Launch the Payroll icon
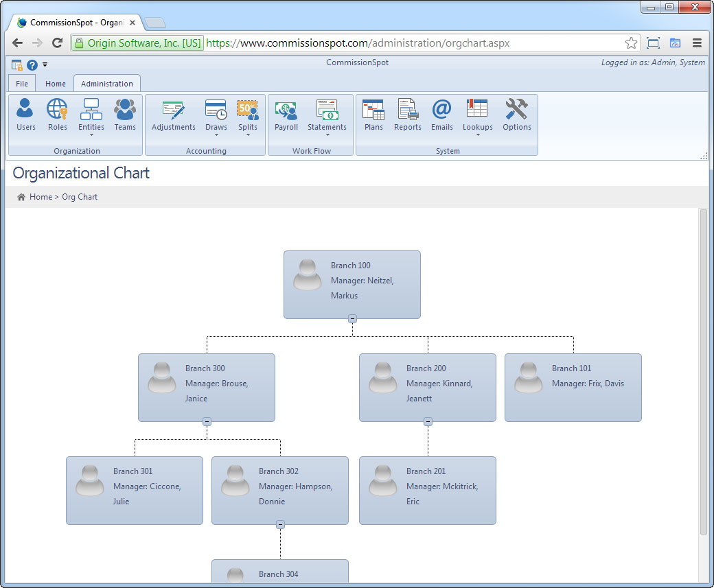Viewport: 714px width, 588px height. point(286,110)
